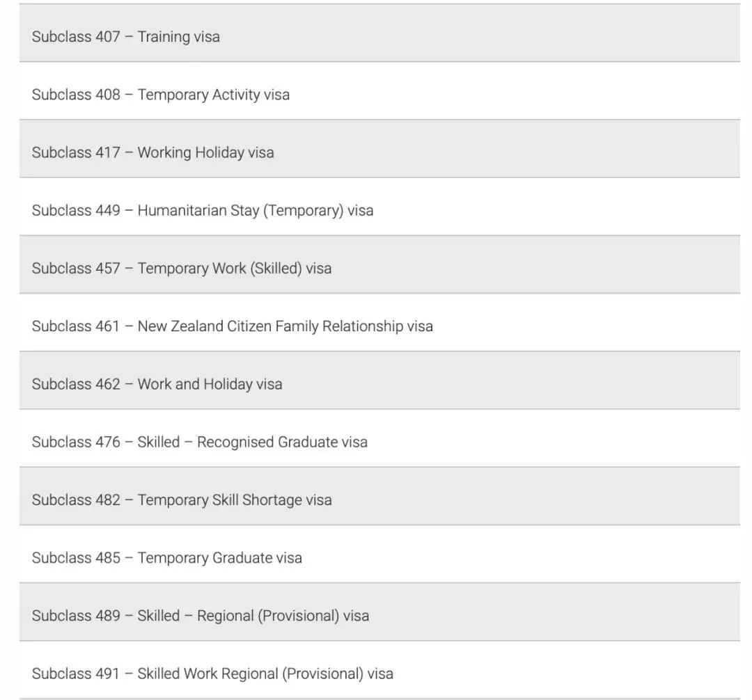This screenshot has height=700, width=752.
Task: Click 'Humanitarian Stay (Temporary) visa' text
Action: (255, 211)
